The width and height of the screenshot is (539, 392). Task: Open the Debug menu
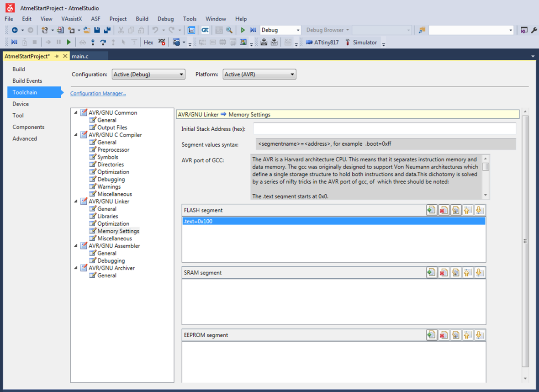166,19
